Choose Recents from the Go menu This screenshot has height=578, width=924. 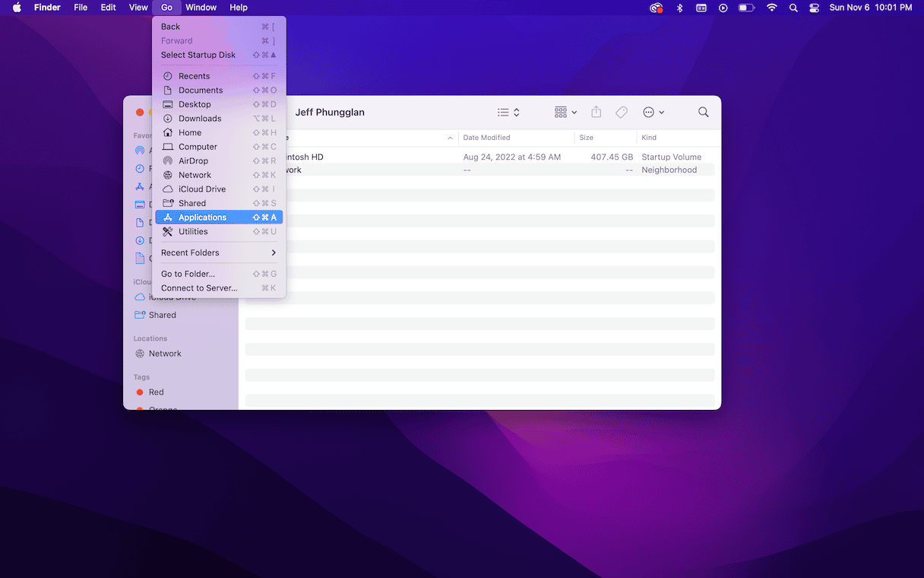click(219, 76)
